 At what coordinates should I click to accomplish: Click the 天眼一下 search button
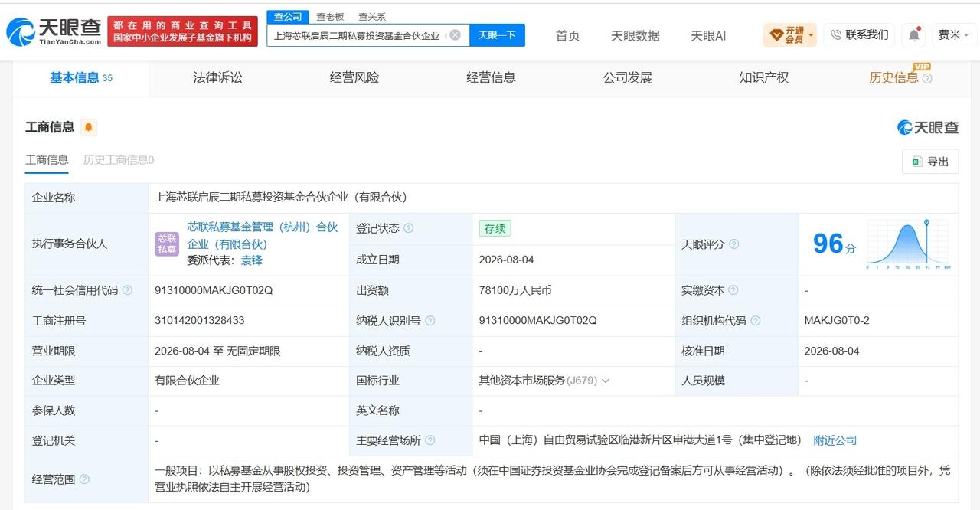(x=497, y=35)
